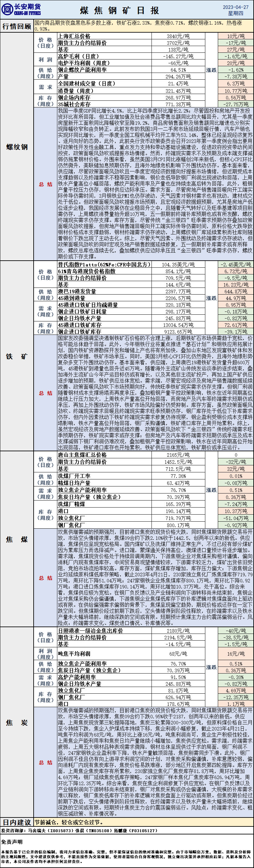Click the 吨焦平均利润 label
The image size is (254, 868).
(x=74, y=654)
